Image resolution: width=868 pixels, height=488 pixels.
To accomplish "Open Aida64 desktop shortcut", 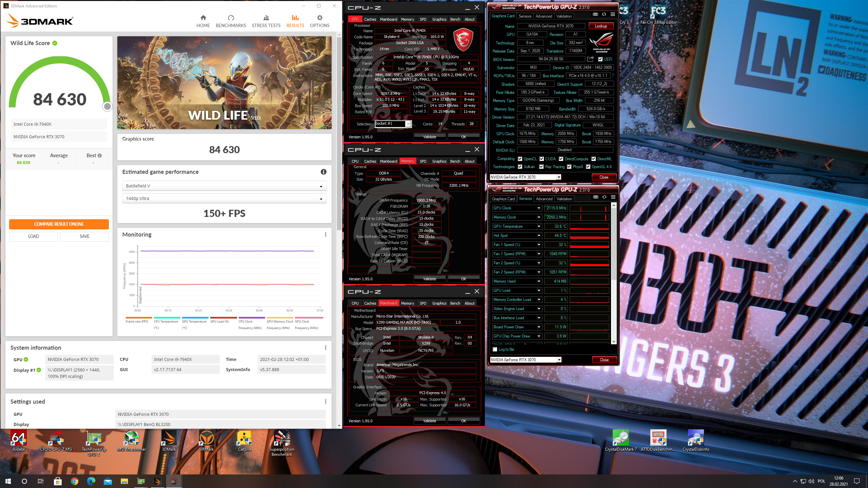I will [19, 441].
